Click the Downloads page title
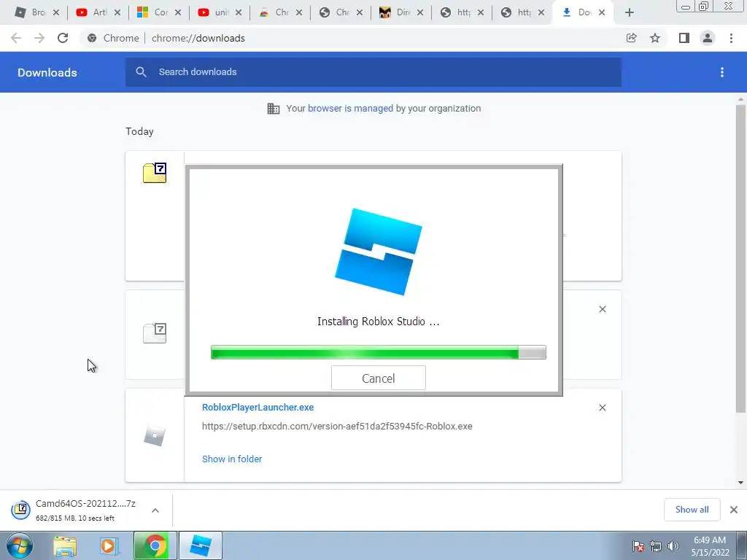This screenshot has height=560, width=747. coord(47,72)
